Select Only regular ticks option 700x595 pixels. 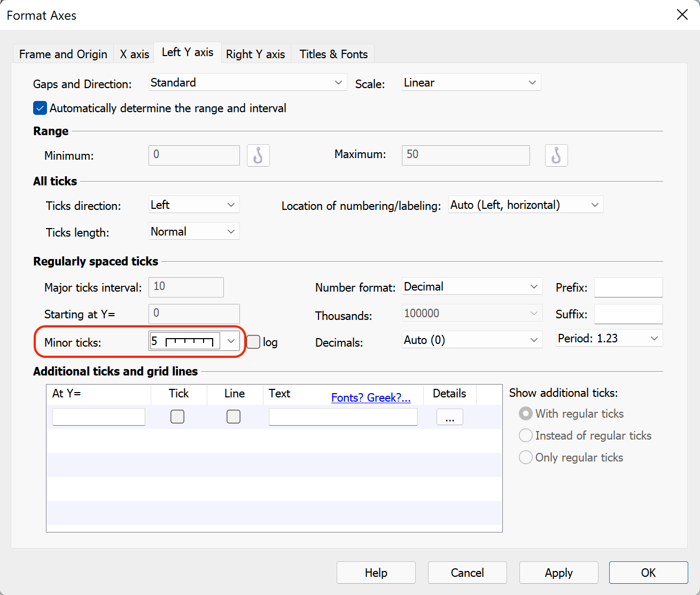click(526, 458)
